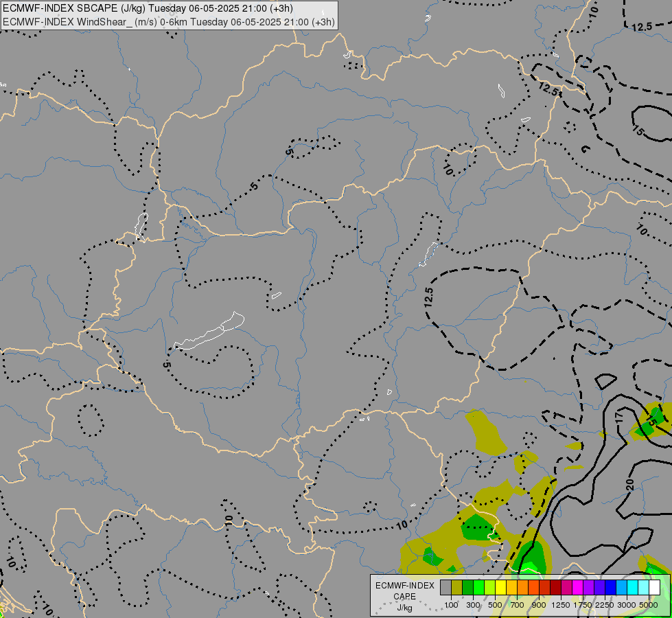Click the cyan legend swatch after 3000
The width and height of the screenshot is (672, 618).
point(633,587)
